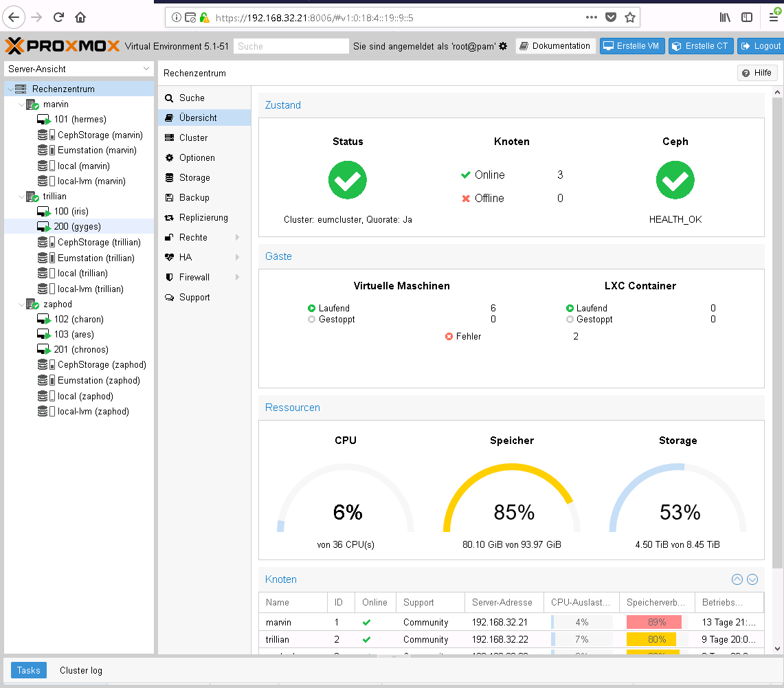Switch to the Tasks tab

pyautogui.click(x=28, y=670)
